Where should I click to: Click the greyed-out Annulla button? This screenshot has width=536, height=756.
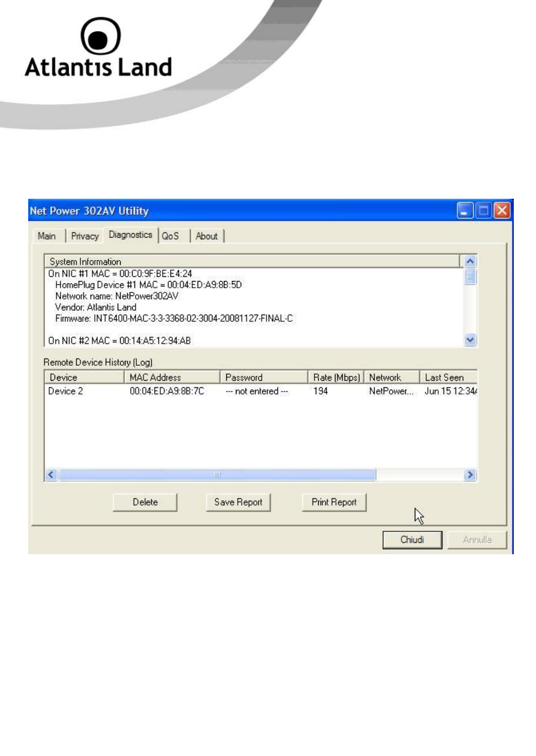477,540
